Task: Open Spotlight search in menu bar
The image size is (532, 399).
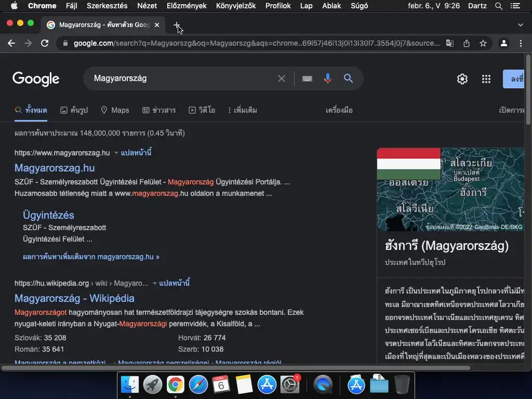Action: click(x=498, y=6)
